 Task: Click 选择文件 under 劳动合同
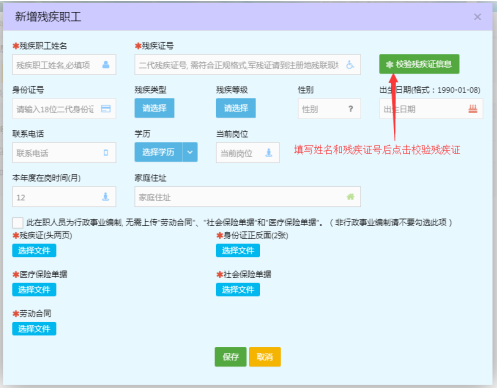(34, 329)
